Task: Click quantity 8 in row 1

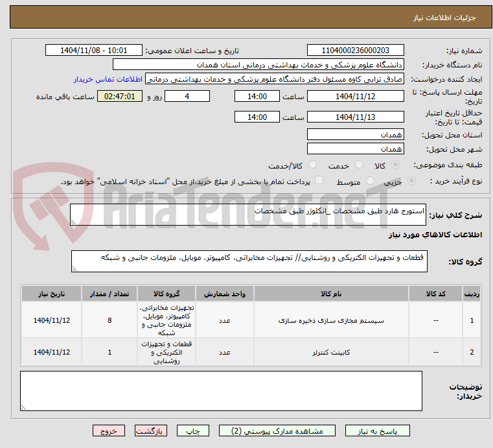Action: click(109, 320)
